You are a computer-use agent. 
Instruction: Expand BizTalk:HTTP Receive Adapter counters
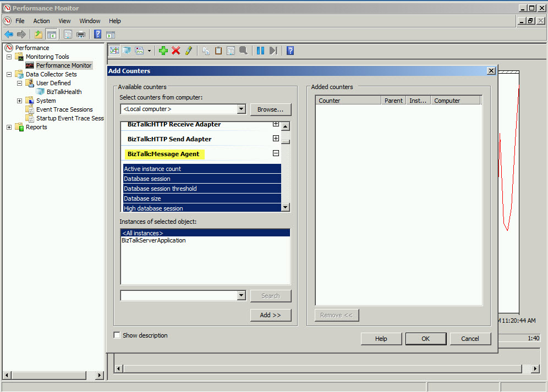(276, 124)
